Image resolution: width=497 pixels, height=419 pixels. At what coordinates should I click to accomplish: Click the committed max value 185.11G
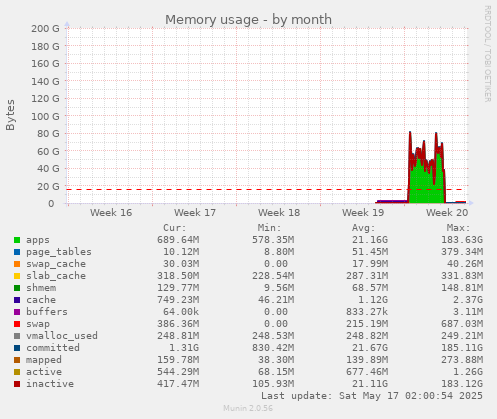[x=462, y=348]
